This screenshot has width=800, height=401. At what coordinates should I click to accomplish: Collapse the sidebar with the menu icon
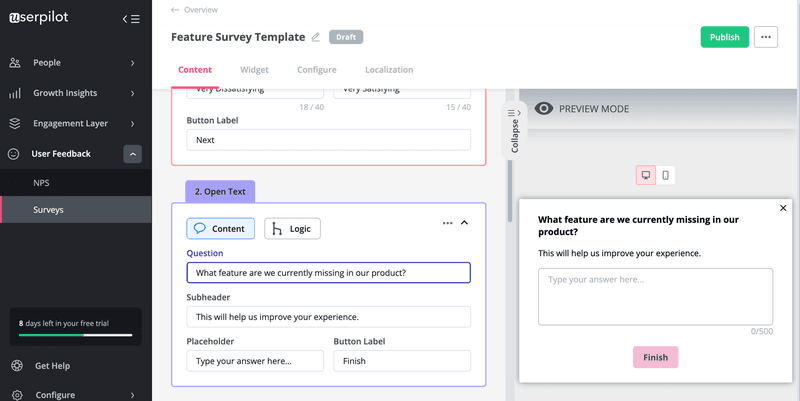[131, 18]
